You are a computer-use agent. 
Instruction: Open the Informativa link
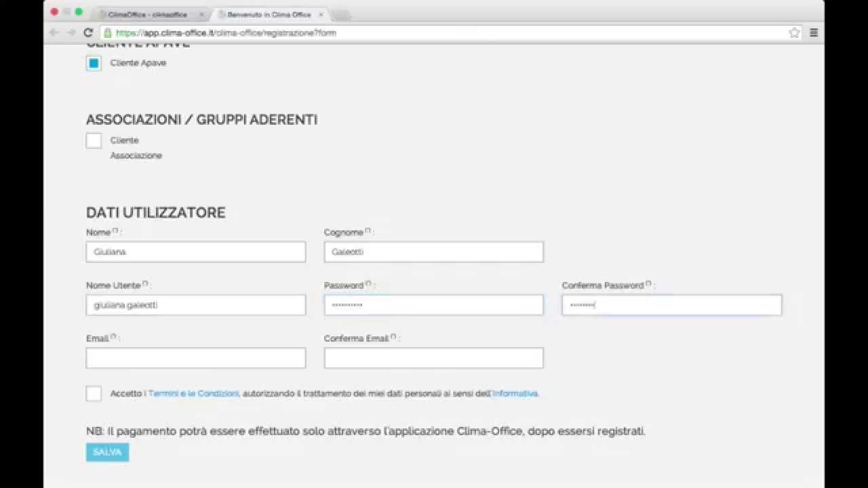[515, 393]
